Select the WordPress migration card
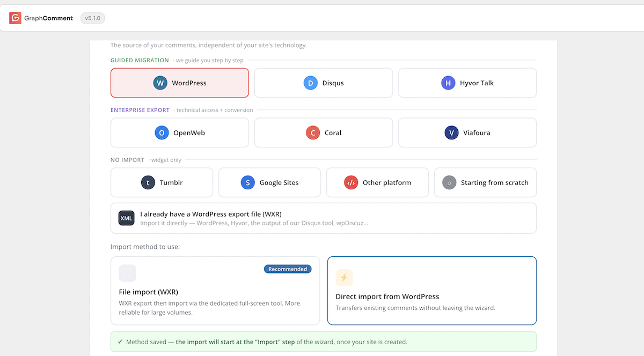Viewport: 644px width, 356px height. click(180, 83)
